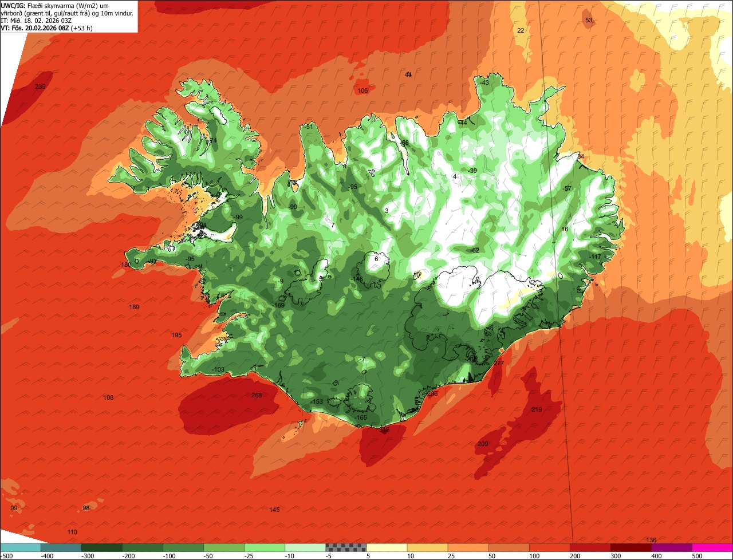
Task: Click the value 268 off the south coast
Action: coord(257,395)
